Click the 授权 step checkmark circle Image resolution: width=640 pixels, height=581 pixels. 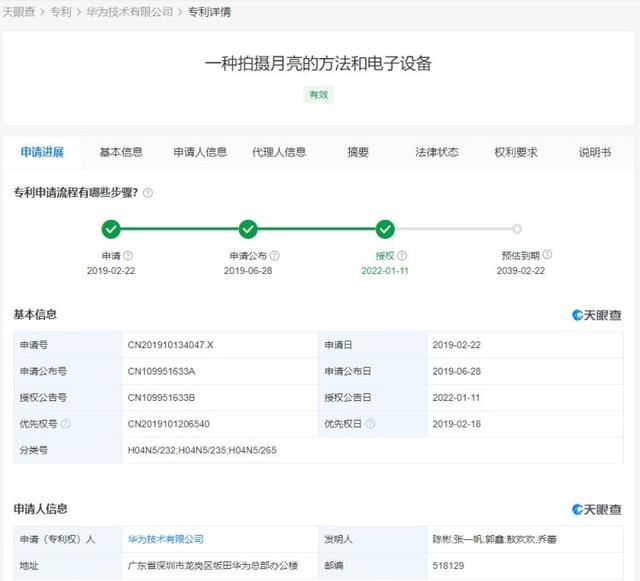click(385, 229)
